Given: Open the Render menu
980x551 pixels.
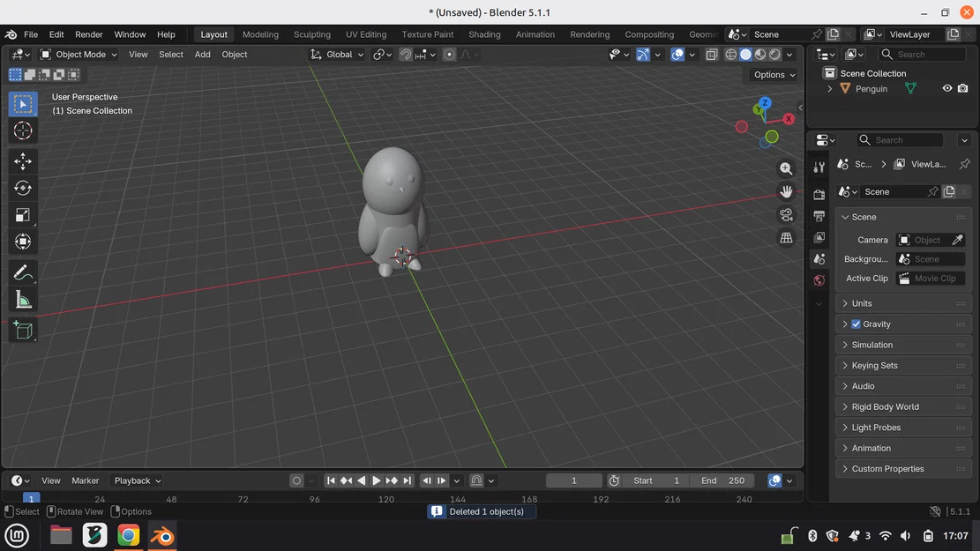Looking at the screenshot, I should pos(89,34).
